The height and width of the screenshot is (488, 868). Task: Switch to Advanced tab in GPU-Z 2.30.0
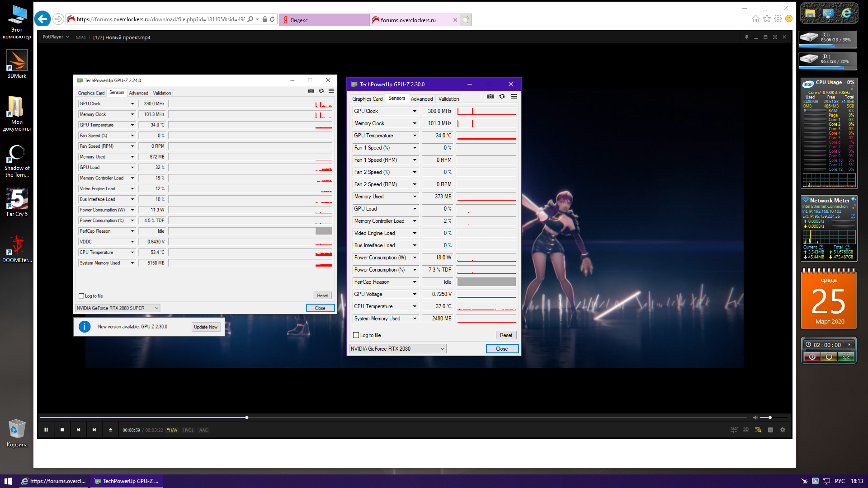(x=421, y=99)
